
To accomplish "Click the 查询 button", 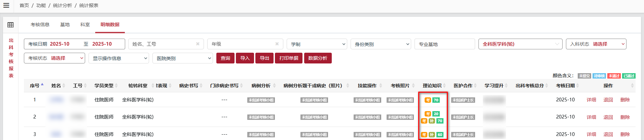I will [225, 58].
